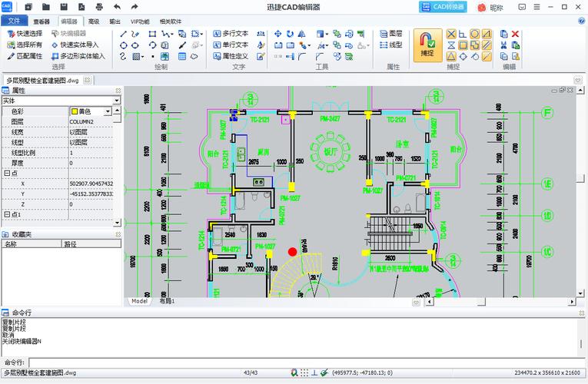Click the drawing area horizontal scrollbar

(500, 302)
